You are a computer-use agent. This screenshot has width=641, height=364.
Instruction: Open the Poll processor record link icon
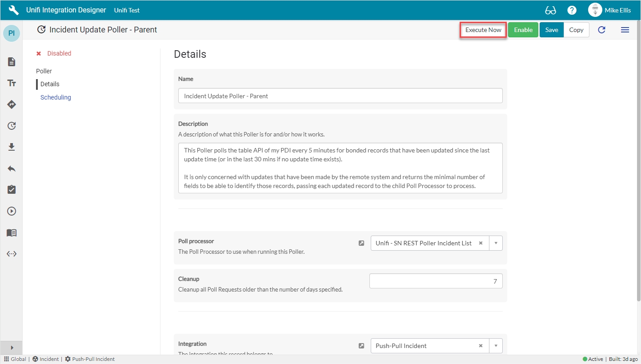pos(361,243)
